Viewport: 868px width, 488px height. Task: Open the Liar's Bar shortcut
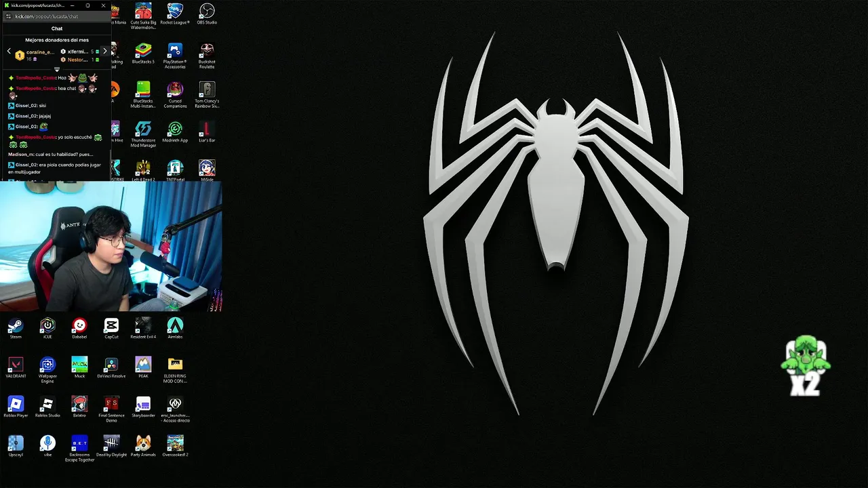(x=207, y=132)
